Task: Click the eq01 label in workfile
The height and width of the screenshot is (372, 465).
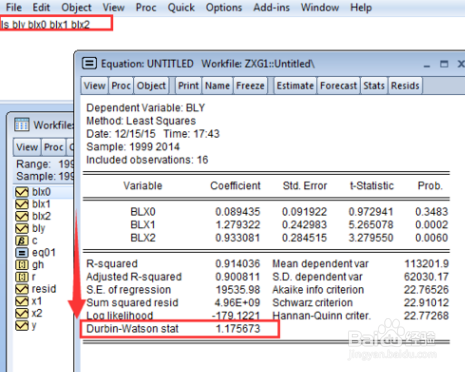Action: point(44,253)
